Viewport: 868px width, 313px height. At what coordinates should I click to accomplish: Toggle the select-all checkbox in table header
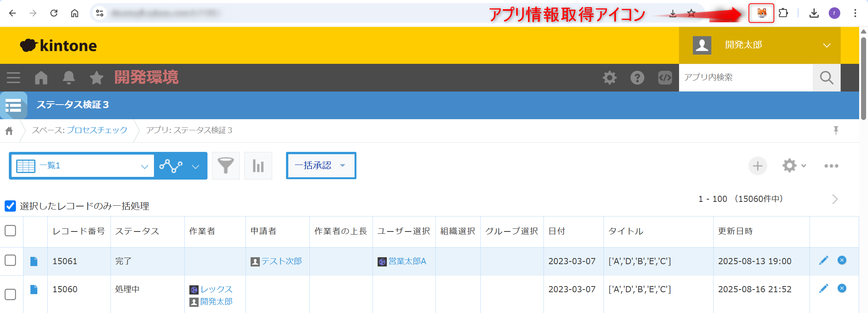pos(10,231)
